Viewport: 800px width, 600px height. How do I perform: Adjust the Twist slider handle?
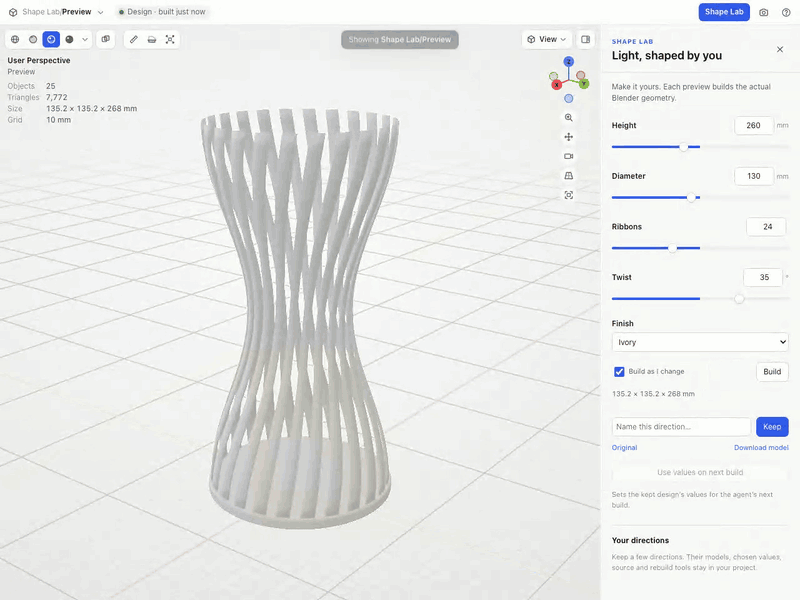tap(739, 299)
